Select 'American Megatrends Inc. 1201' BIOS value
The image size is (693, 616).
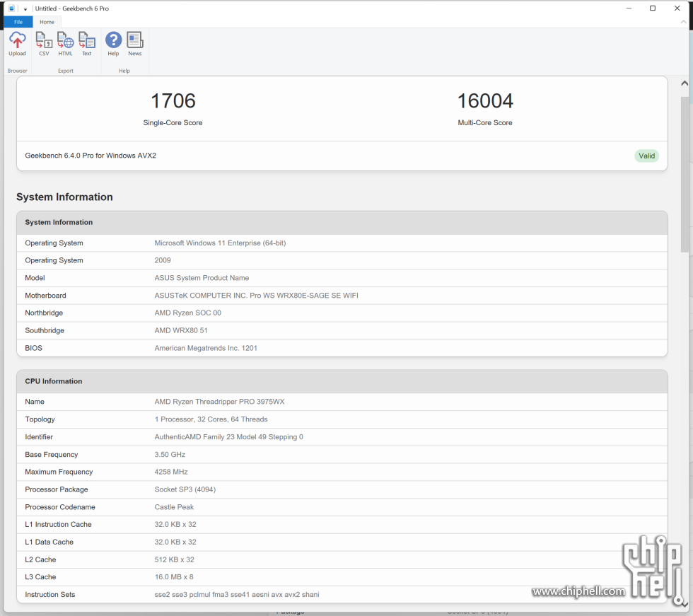pos(206,348)
